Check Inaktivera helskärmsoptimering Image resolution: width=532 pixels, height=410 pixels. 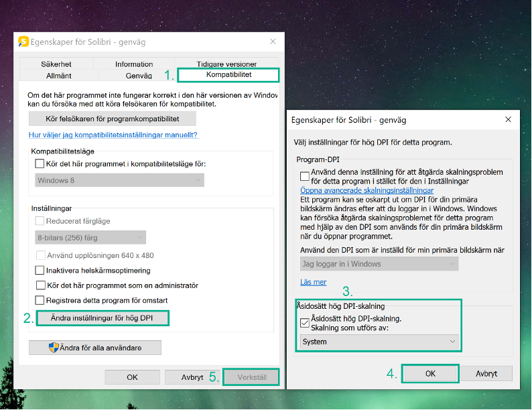[40, 270]
